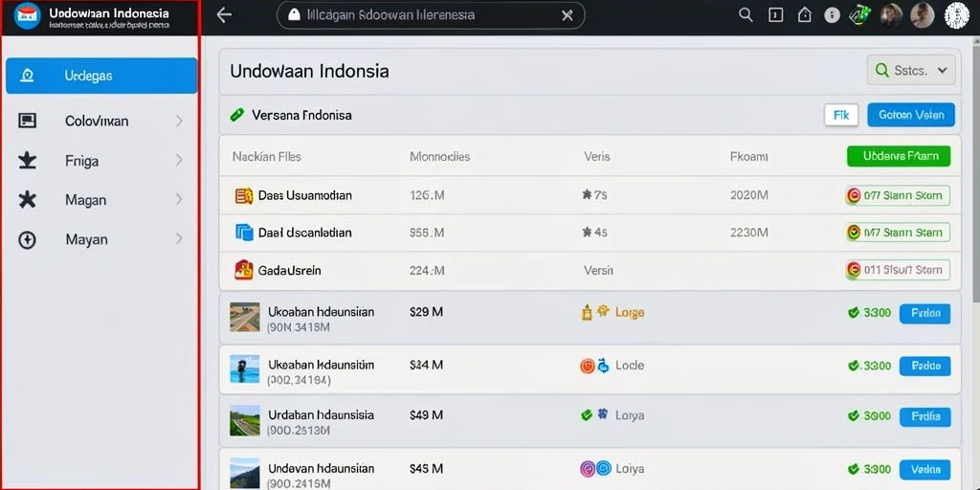Open the Sstcs dropdown
Viewport: 980px width, 490px height.
coord(911,70)
